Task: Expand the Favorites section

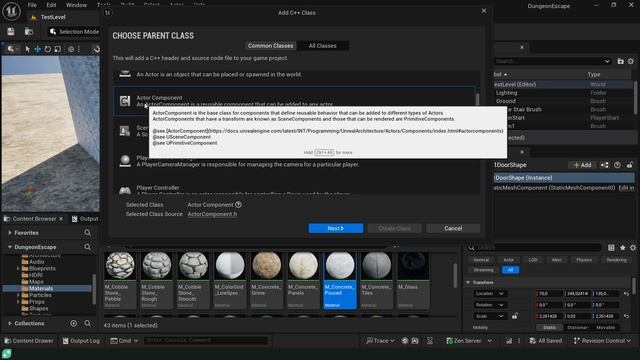Action: click(x=10, y=233)
